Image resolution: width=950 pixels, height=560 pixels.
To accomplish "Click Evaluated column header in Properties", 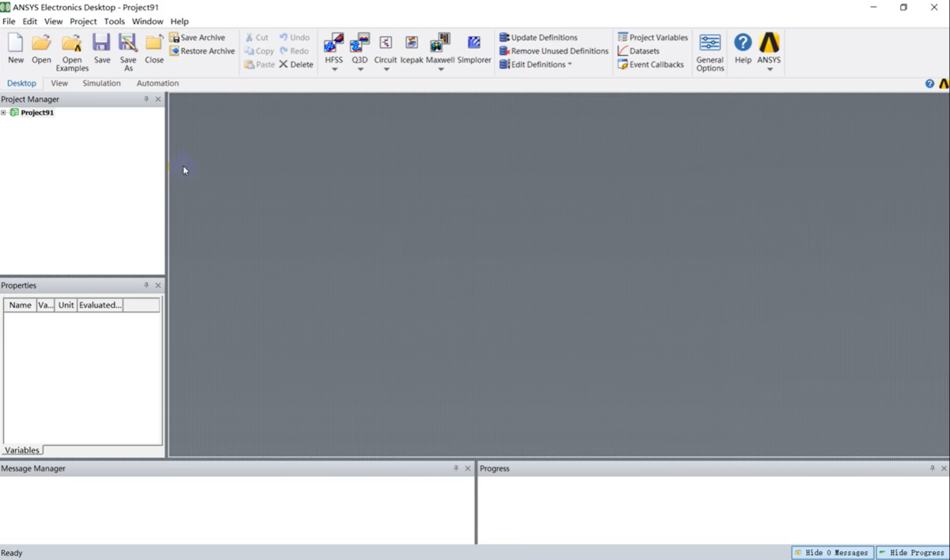I will click(x=100, y=305).
